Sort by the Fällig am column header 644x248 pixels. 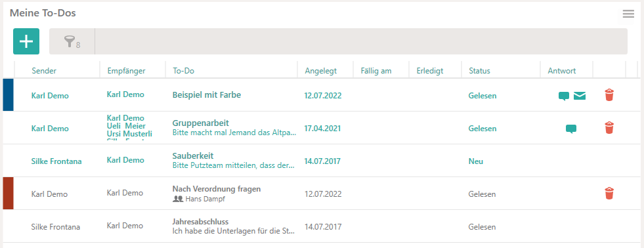376,71
